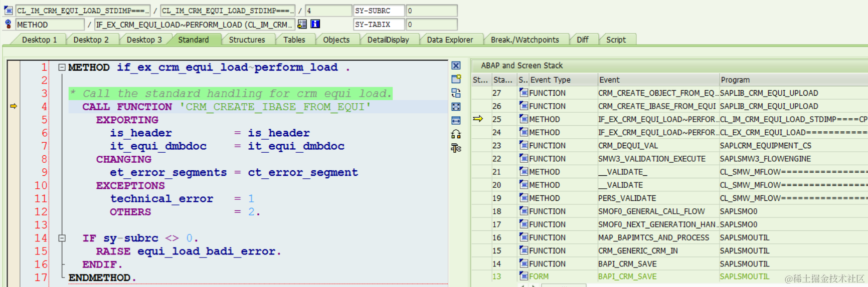Click the stack icon on row 14
Image resolution: width=868 pixels, height=287 pixels.
coord(524,263)
